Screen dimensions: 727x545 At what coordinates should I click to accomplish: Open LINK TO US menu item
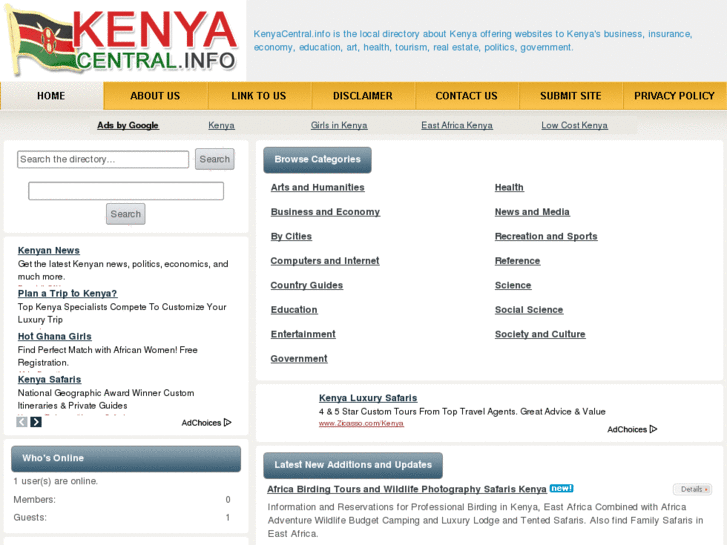pyautogui.click(x=259, y=96)
